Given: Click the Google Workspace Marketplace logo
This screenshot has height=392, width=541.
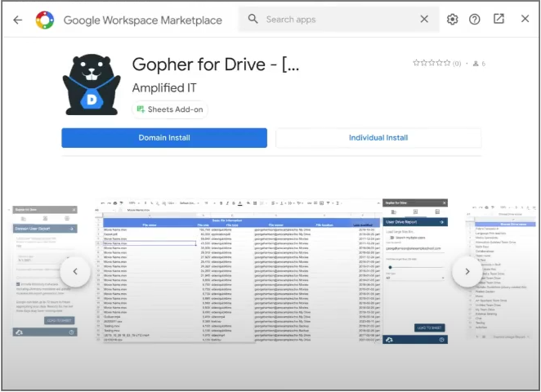Looking at the screenshot, I should (x=45, y=20).
